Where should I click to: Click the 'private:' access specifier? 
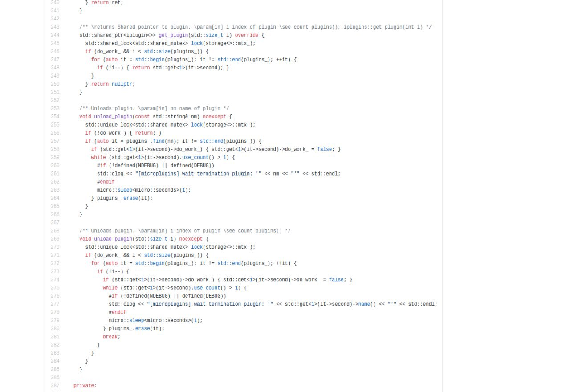pyautogui.click(x=85, y=386)
